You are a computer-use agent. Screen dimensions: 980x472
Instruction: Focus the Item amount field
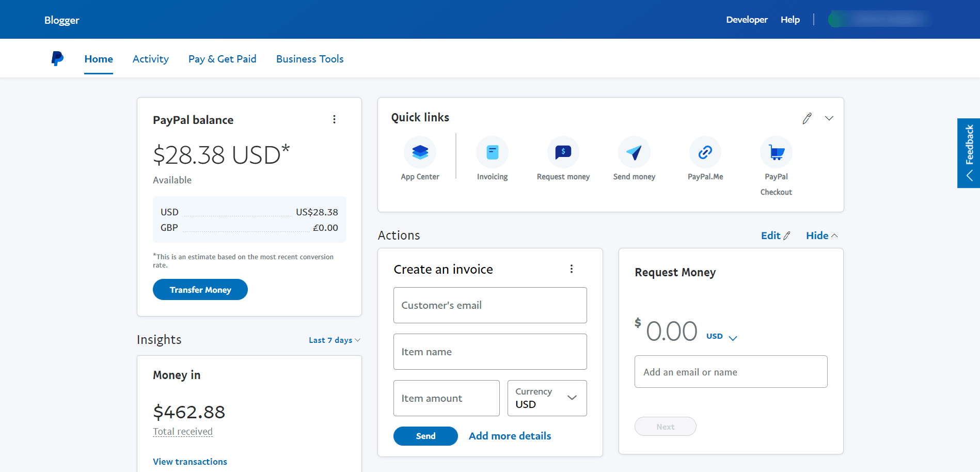pos(447,398)
